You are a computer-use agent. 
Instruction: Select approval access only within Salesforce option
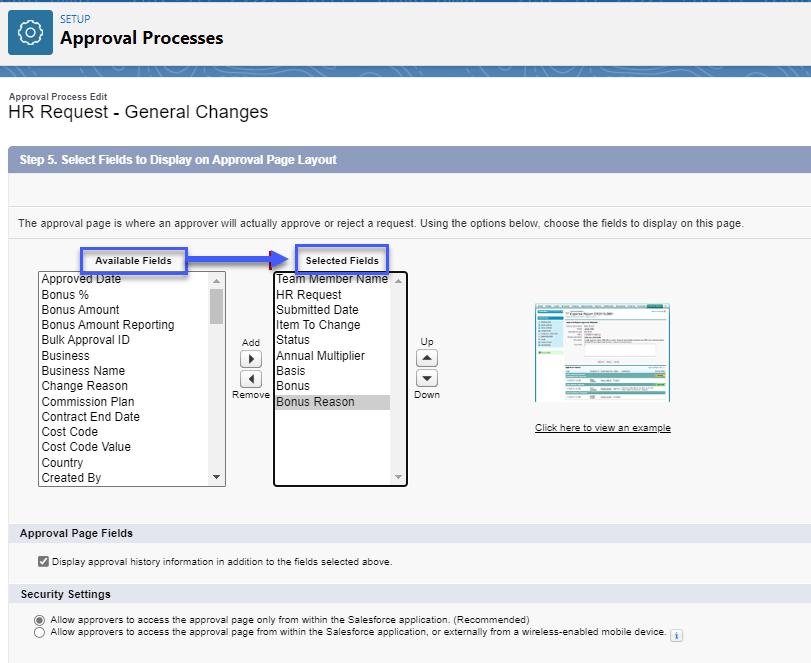(x=39, y=620)
